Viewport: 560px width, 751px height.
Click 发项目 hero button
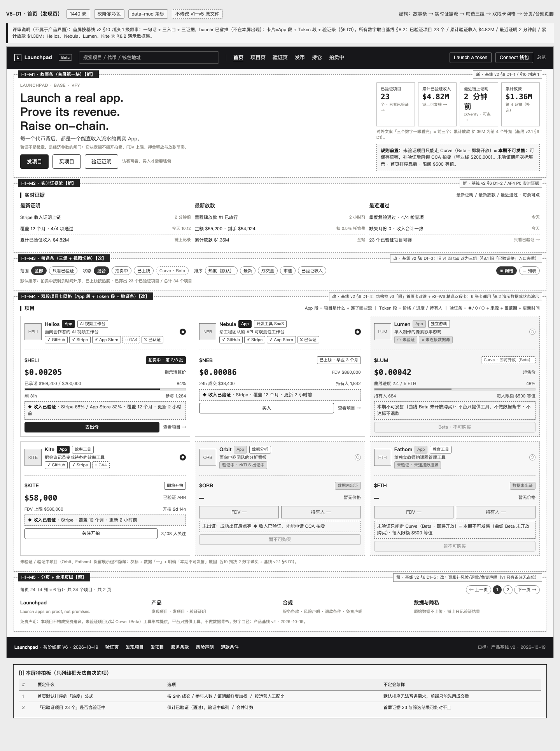click(x=34, y=161)
